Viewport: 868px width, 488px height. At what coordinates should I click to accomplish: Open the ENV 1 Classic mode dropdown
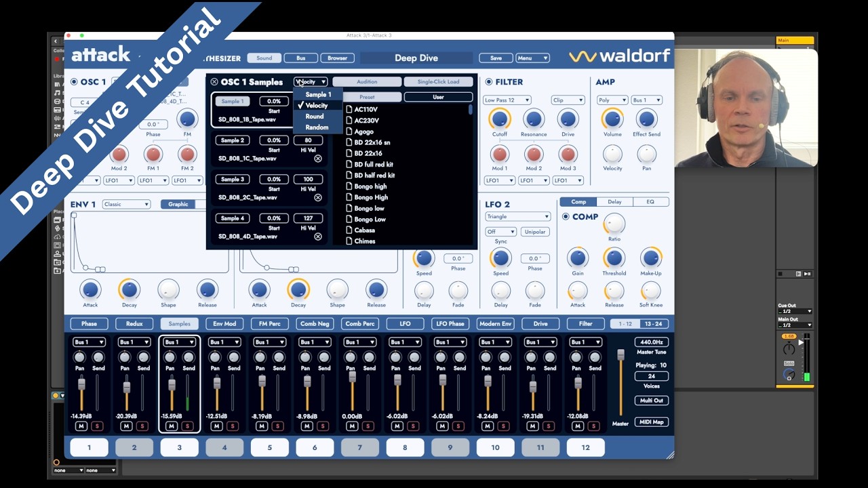[x=126, y=204]
